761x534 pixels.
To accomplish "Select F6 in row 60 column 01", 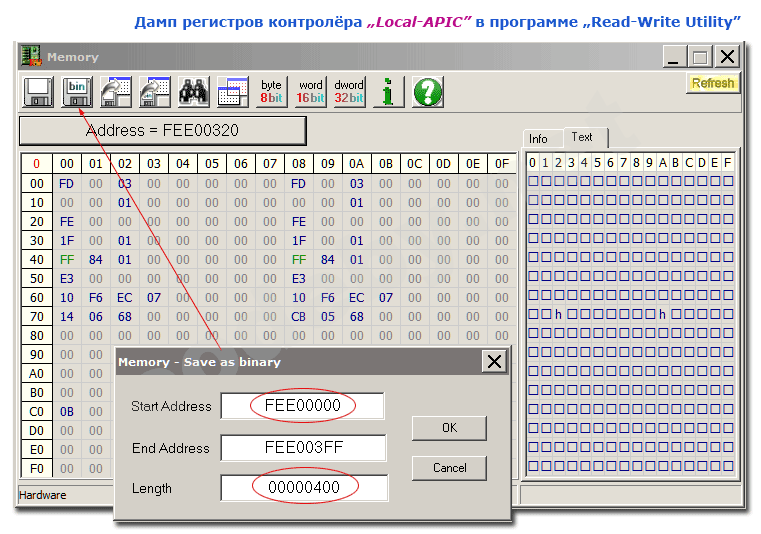I will pyautogui.click(x=96, y=298).
